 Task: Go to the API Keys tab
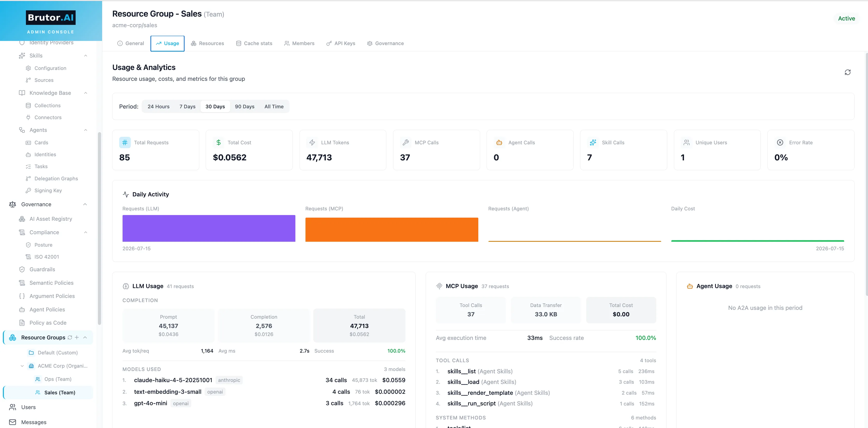click(x=341, y=44)
